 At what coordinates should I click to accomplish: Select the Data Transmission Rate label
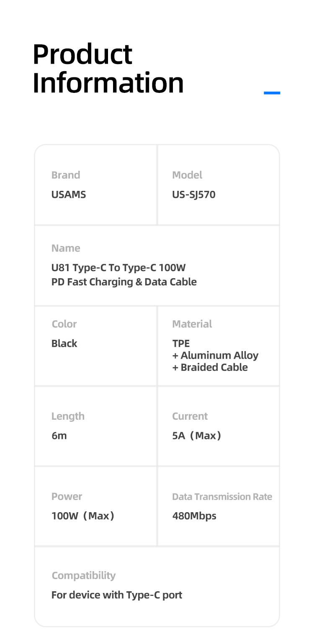pos(222,497)
